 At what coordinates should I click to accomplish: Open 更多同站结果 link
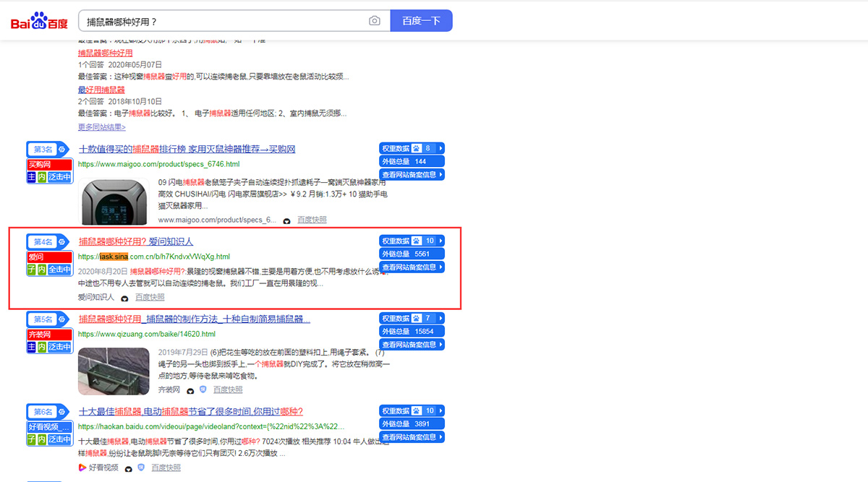(101, 126)
